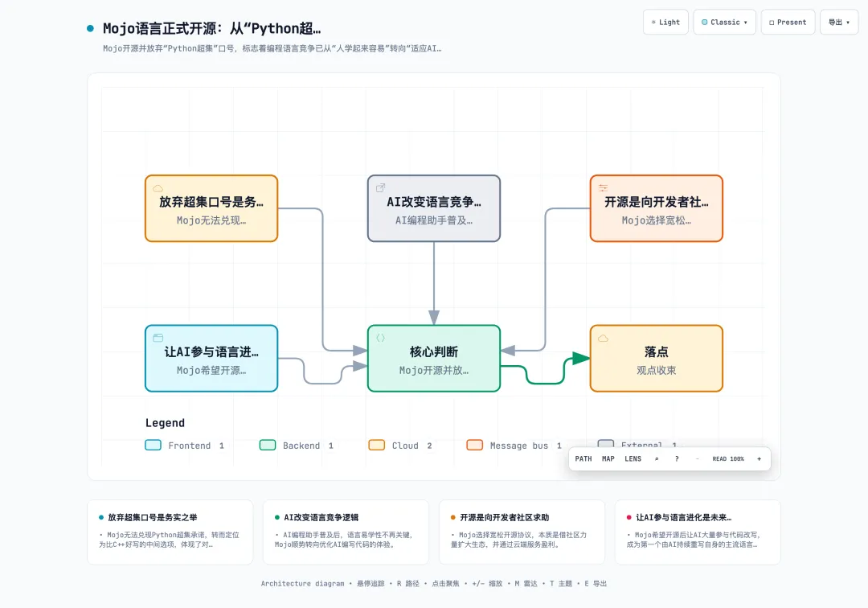Click the READ 100% zoom indicator
The image size is (868, 608).
pyautogui.click(x=728, y=458)
